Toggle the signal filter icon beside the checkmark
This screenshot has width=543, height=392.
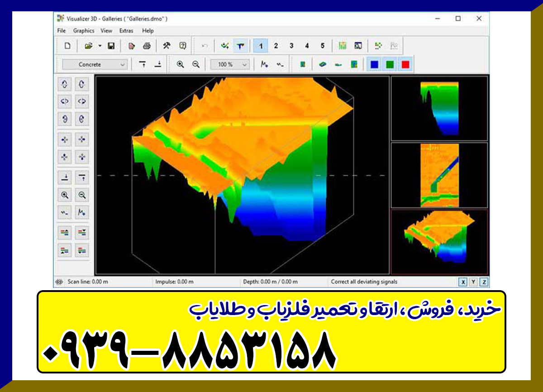240,45
